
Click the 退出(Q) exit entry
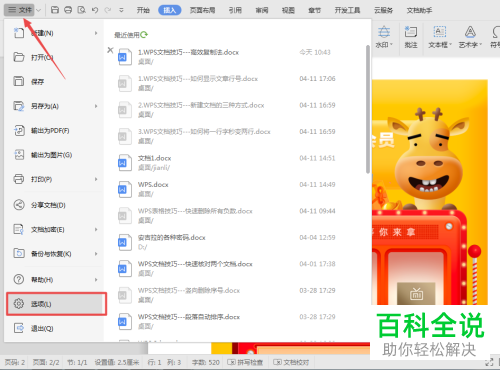pyautogui.click(x=55, y=328)
